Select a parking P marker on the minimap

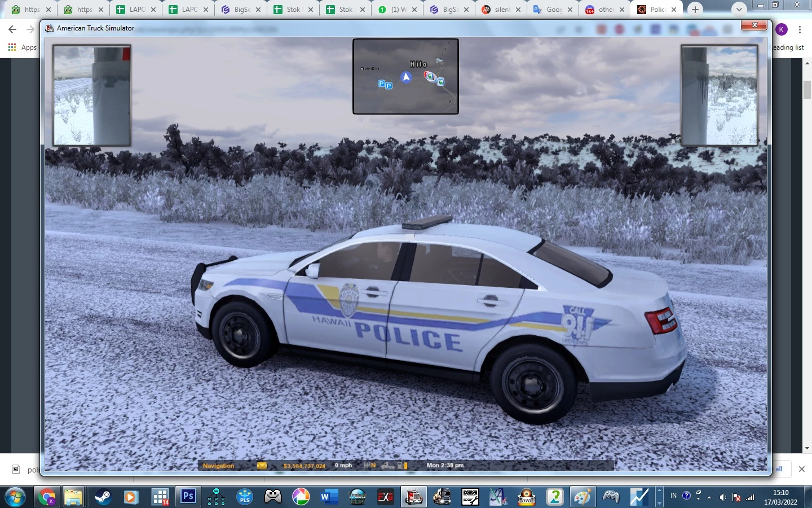[382, 84]
